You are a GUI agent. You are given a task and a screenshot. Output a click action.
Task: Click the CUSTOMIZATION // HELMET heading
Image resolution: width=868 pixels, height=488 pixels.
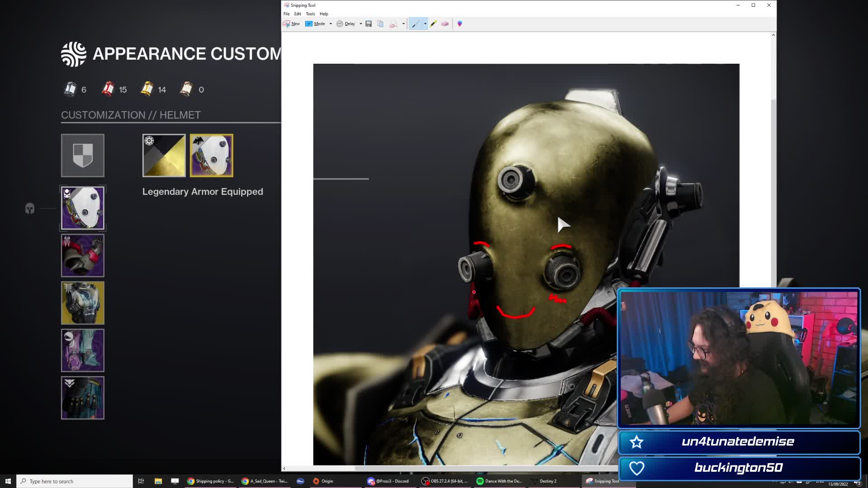[x=131, y=115]
